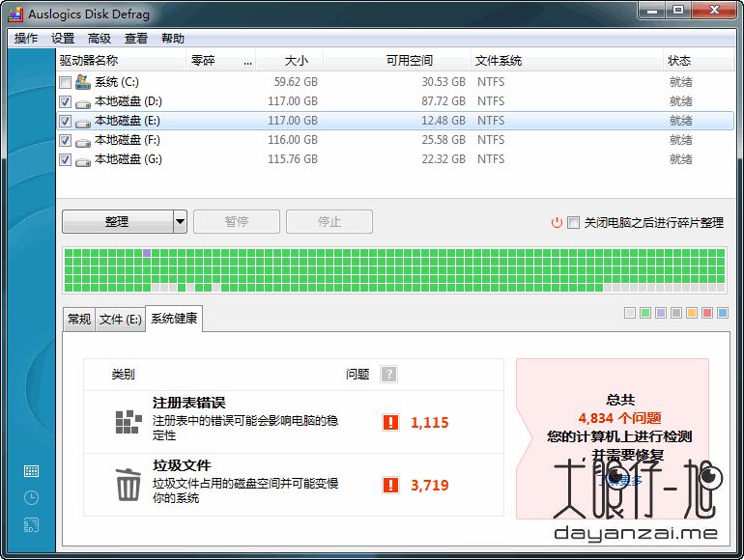The height and width of the screenshot is (560, 744).
Task: Uncheck the Local Disk (E:) checkbox
Action: pos(66,122)
